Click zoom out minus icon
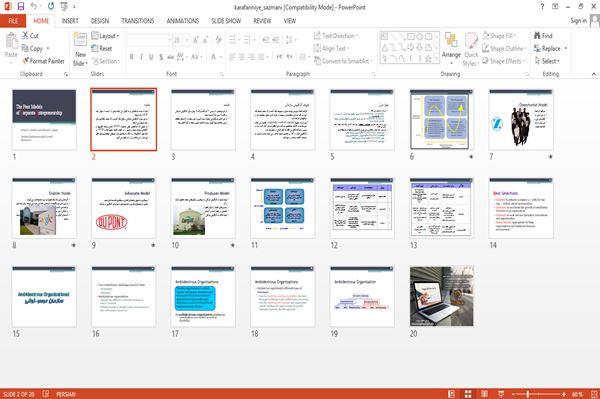 tap(513, 394)
